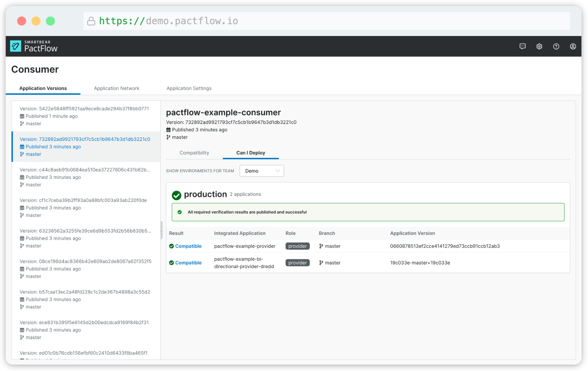
Task: Click pactflow-example-provider application name
Action: click(245, 246)
